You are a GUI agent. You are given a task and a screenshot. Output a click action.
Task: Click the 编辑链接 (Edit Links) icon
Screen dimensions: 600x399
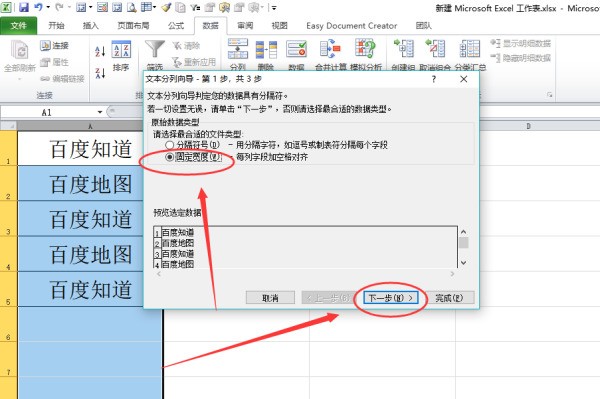[x=62, y=78]
